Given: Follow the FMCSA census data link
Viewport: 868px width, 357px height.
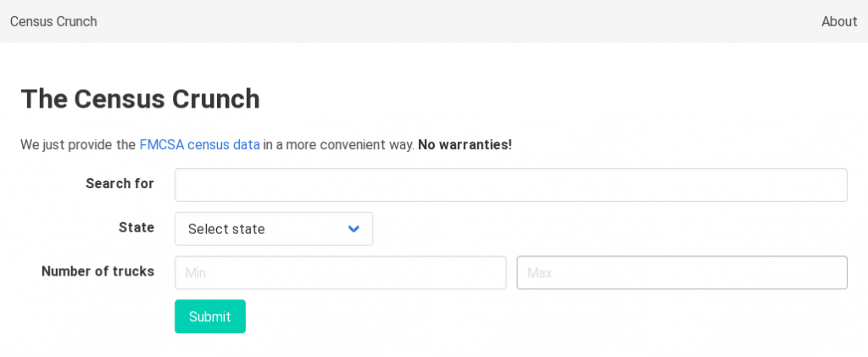Looking at the screenshot, I should 199,144.
